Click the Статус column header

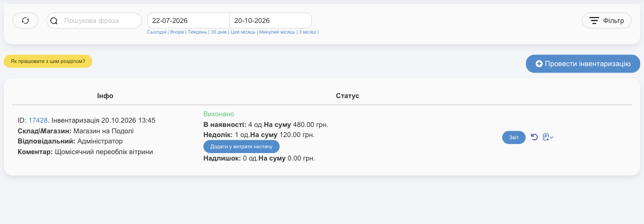(x=348, y=96)
